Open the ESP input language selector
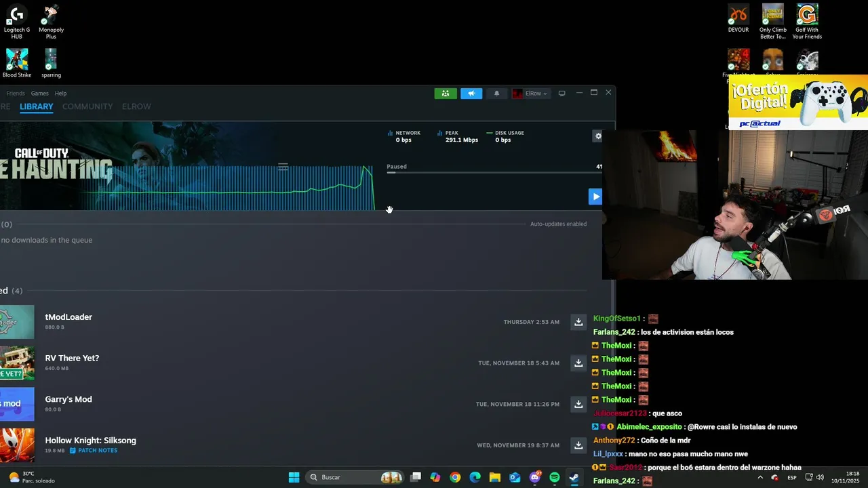The image size is (868, 488). click(x=791, y=478)
